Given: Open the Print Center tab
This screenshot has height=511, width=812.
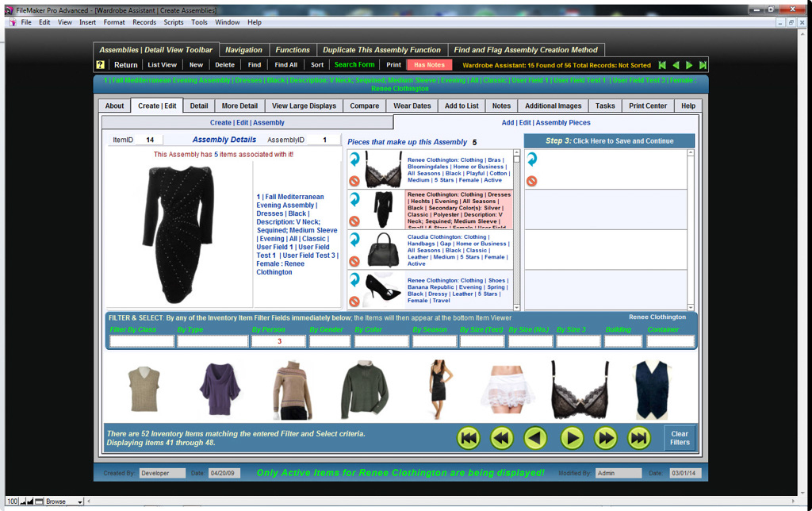Looking at the screenshot, I should (x=648, y=106).
